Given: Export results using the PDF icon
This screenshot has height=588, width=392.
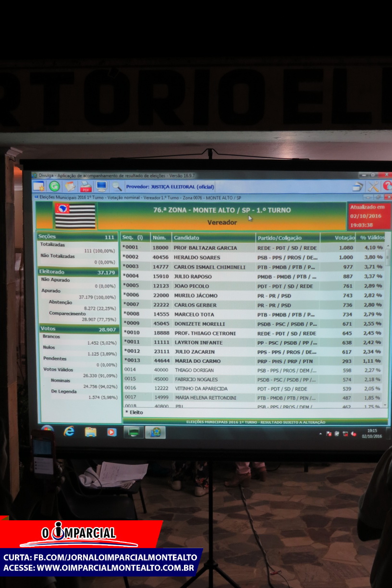Looking at the screenshot, I should 86,187.
